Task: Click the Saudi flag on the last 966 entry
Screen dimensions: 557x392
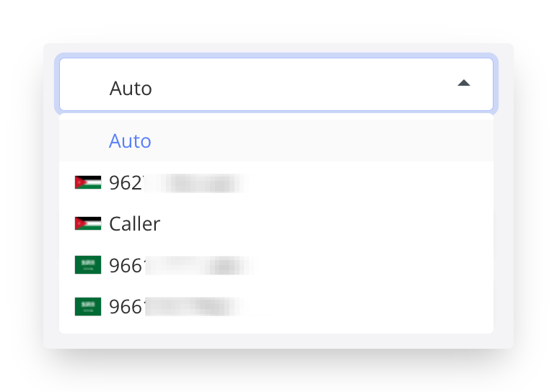Action: pyautogui.click(x=88, y=306)
